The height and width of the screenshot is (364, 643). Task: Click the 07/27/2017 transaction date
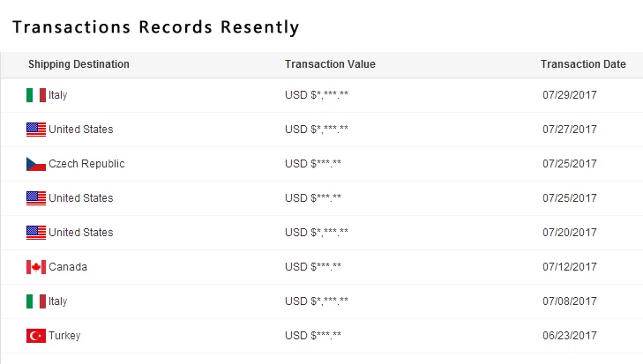(x=570, y=130)
